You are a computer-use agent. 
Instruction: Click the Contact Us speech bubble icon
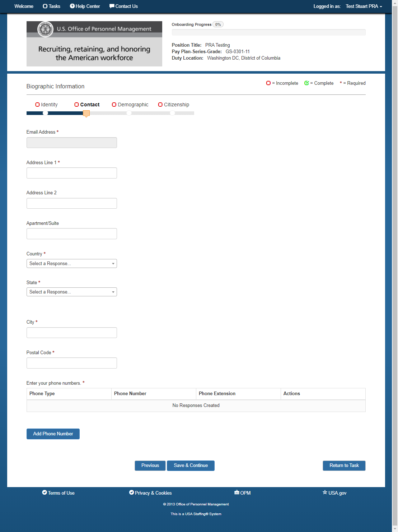(112, 6)
